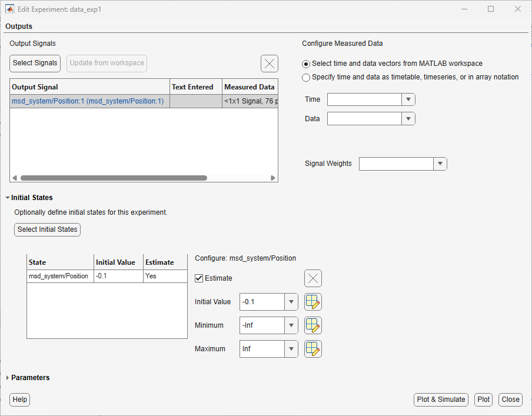
Task: Select time and data vectors from workspace option
Action: pyautogui.click(x=305, y=64)
